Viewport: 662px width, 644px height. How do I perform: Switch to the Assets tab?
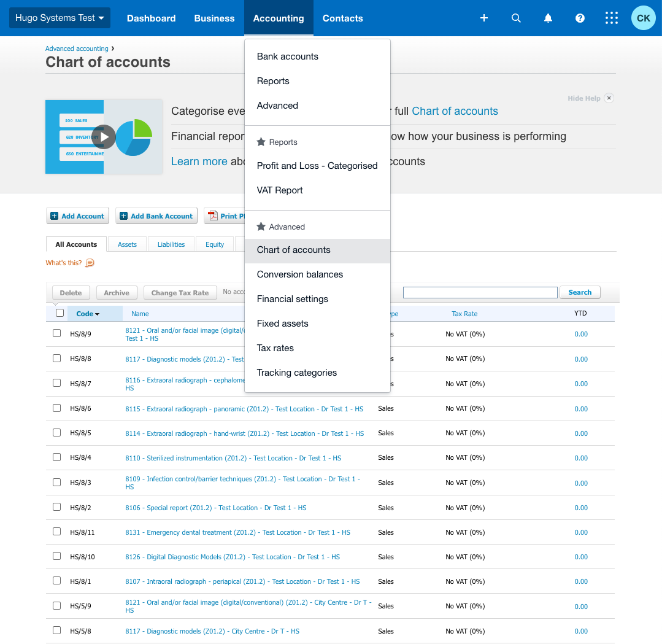tap(127, 244)
